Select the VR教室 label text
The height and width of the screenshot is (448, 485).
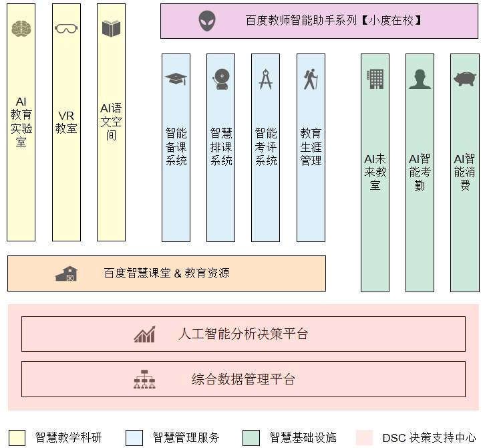click(x=66, y=122)
